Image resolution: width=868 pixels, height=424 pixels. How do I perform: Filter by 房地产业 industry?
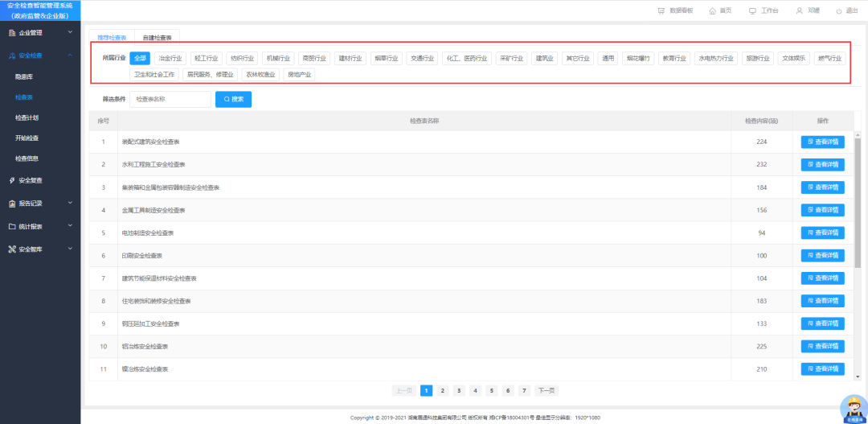tap(299, 74)
